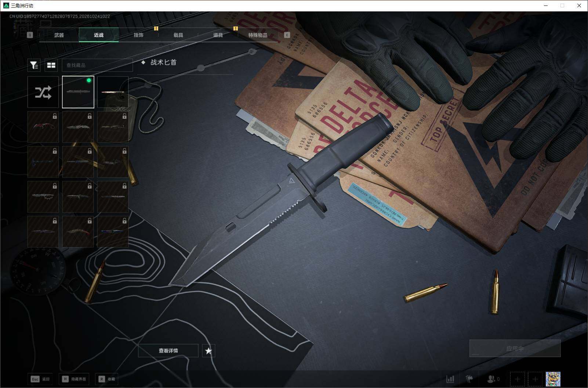Select the locked blue-handled knife in last row
This screenshot has height=388, width=588.
[x=113, y=231]
